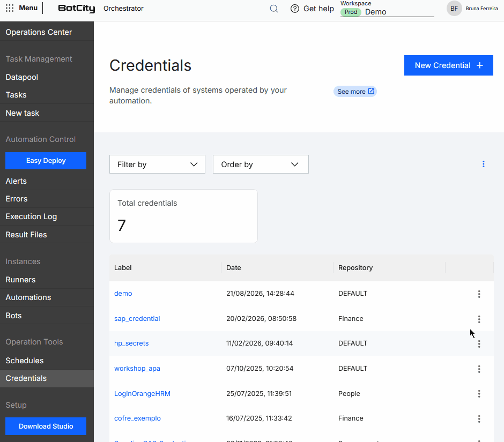Image resolution: width=504 pixels, height=442 pixels.
Task: Click date 07/10/2025, 10:20:54
Action: [260, 369]
